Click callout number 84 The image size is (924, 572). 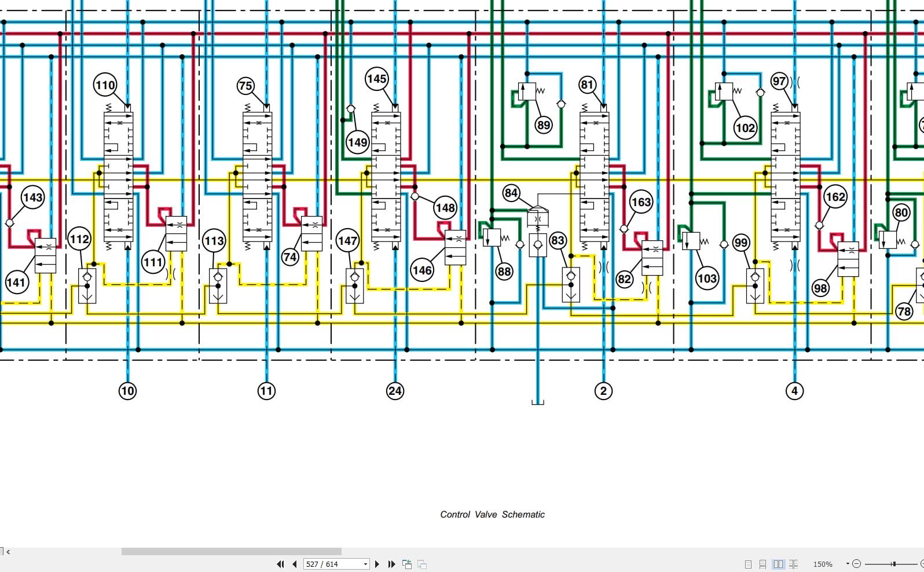click(x=511, y=193)
